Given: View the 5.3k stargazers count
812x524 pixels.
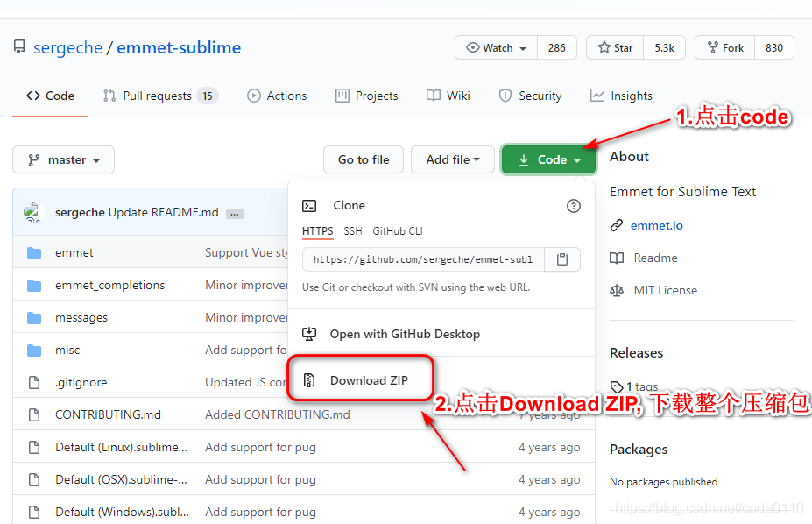Looking at the screenshot, I should click(664, 47).
